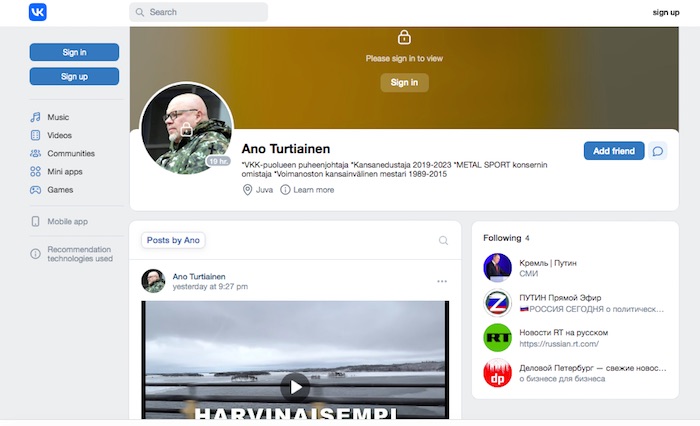Image resolution: width=700 pixels, height=426 pixels.
Task: Open the Learn more link
Action: coord(313,190)
